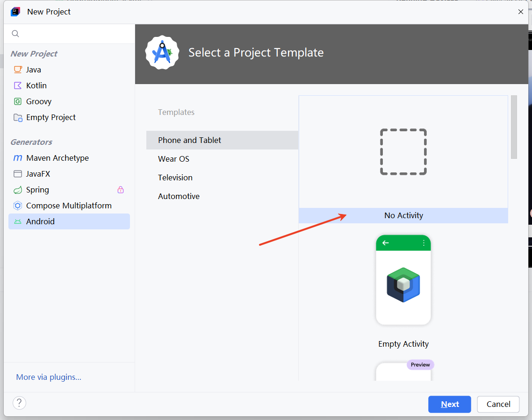Viewport: 532px width, 420px height.
Task: Click the Compose Multiplatform hexagon icon
Action: pos(18,206)
